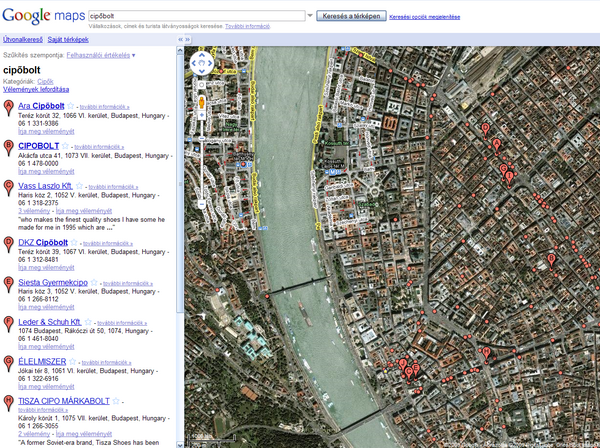Viewport: 600px width, 448px height.
Task: Star the Vass Laszlo Kft result
Action: pos(79,186)
